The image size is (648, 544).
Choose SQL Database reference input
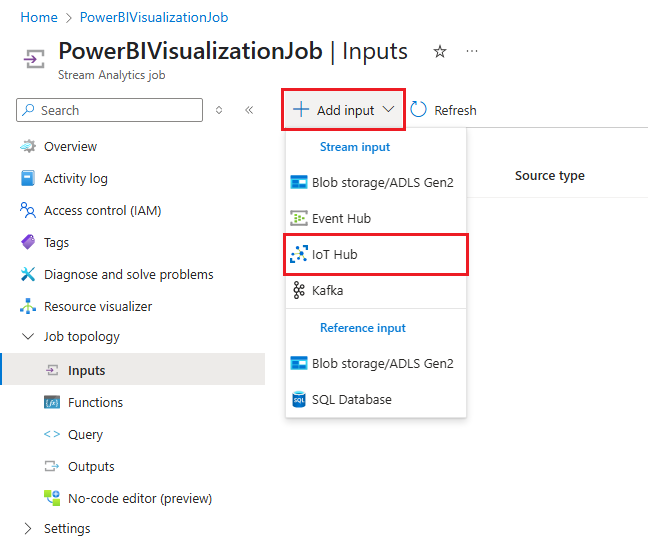pos(351,400)
